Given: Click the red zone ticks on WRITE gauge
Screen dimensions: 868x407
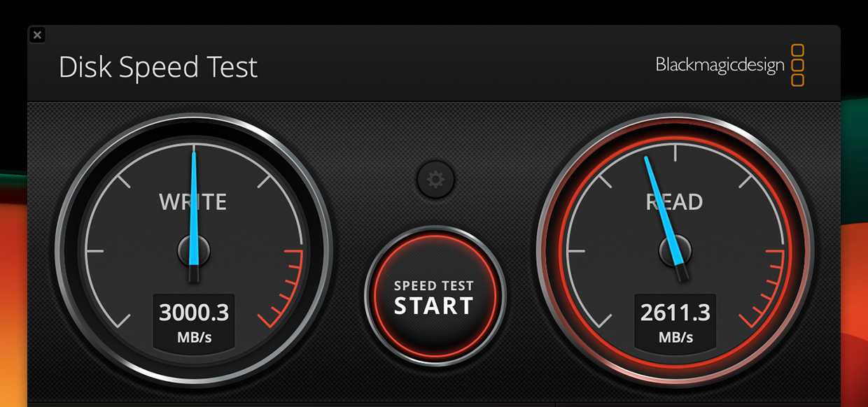Looking at the screenshot, I should click(286, 288).
